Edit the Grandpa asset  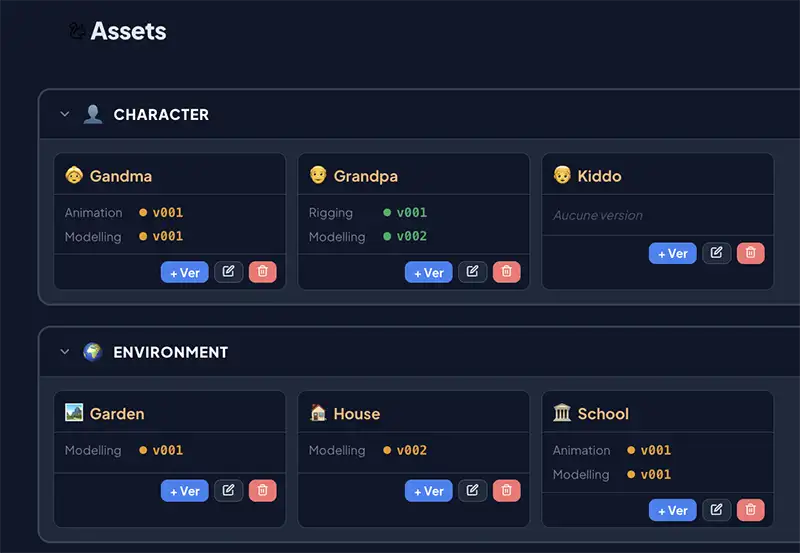(x=473, y=272)
